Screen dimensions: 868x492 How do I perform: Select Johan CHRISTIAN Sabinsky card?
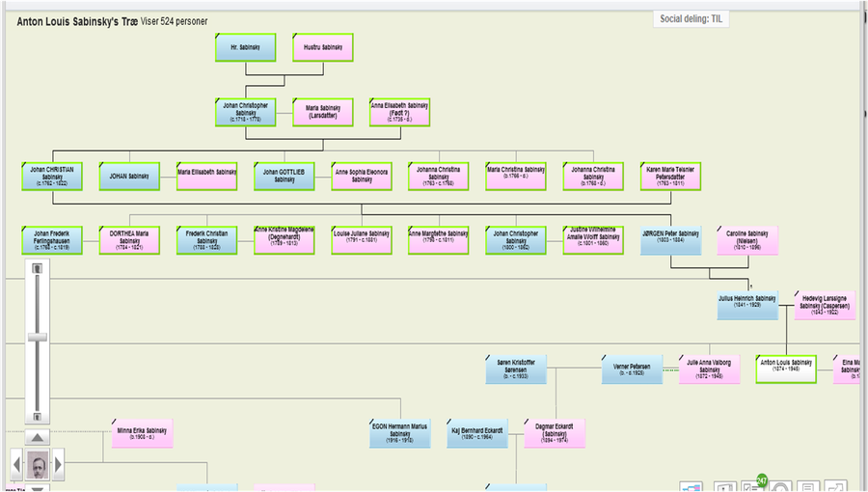coord(52,176)
